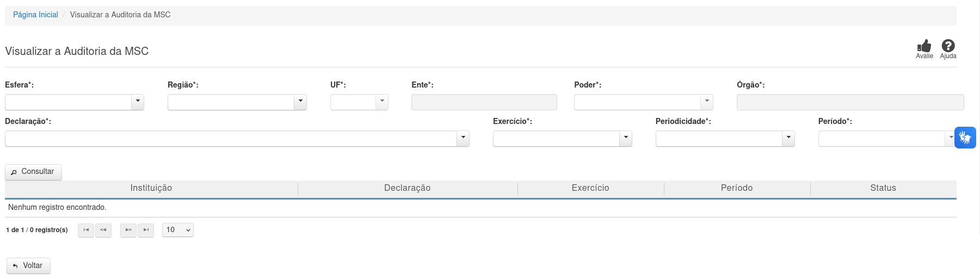Go to last page of results
Screen dimensions: 980x280
(146, 230)
